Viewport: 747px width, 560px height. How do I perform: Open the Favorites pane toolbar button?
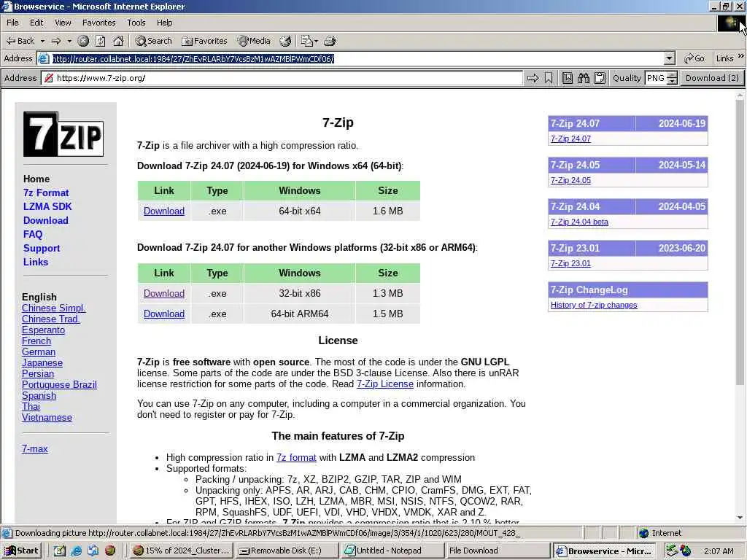pyautogui.click(x=204, y=41)
